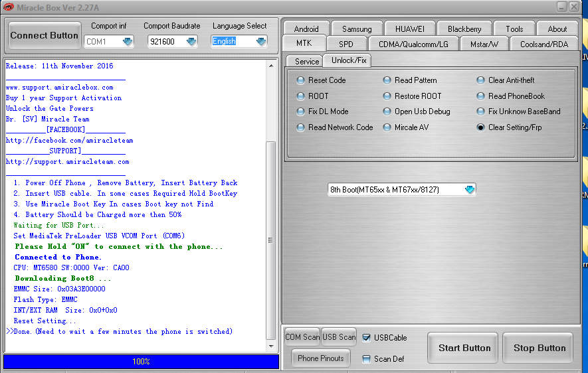Select the ROOT radio option
The image size is (588, 373).
coord(300,96)
